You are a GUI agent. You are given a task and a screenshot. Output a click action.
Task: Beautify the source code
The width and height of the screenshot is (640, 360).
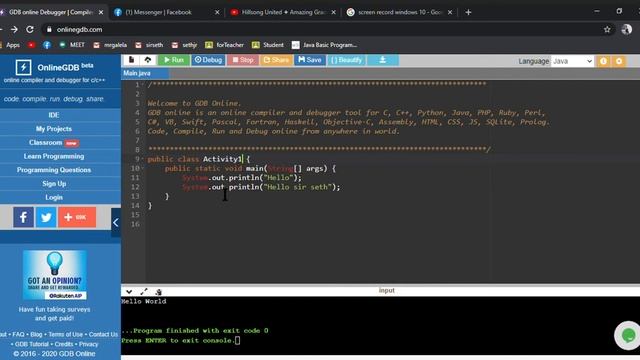pos(347,60)
